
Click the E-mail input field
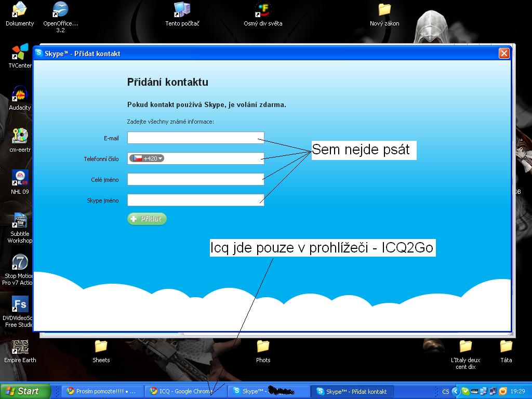[x=196, y=138]
